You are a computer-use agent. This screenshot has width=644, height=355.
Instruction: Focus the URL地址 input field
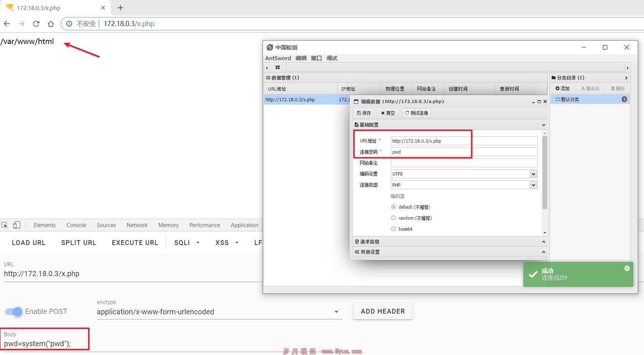coord(464,141)
